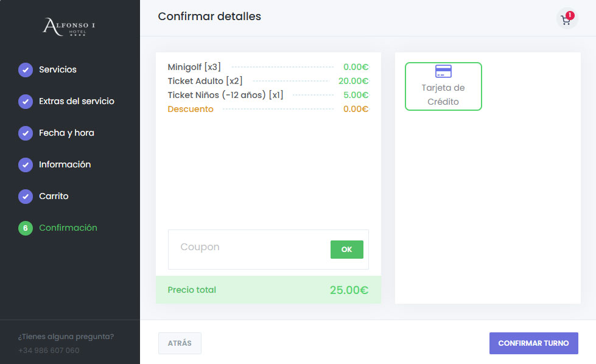The height and width of the screenshot is (364, 596).
Task: Open the Confirmación step label
Action: point(68,228)
